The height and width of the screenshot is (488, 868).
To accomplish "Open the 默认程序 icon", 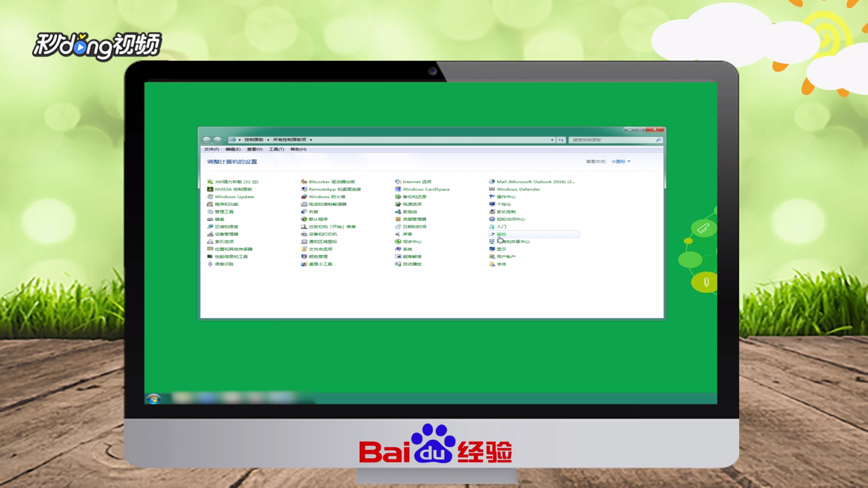I will click(304, 219).
